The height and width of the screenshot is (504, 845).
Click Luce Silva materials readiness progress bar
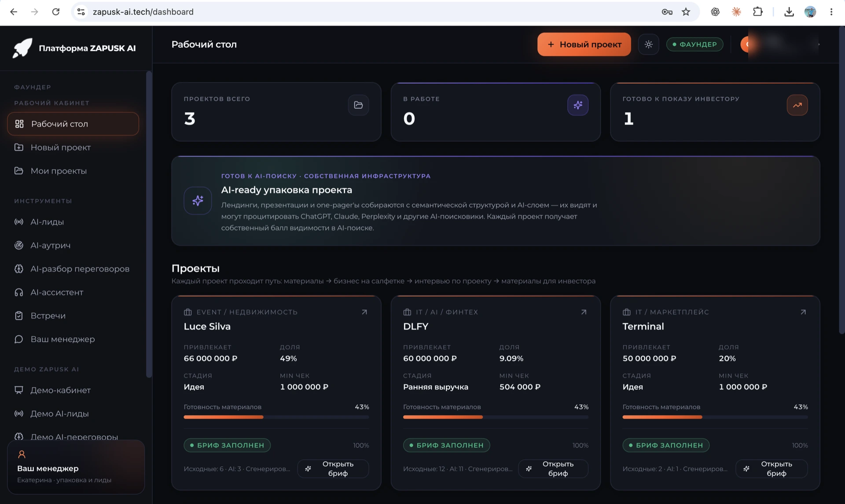click(276, 417)
